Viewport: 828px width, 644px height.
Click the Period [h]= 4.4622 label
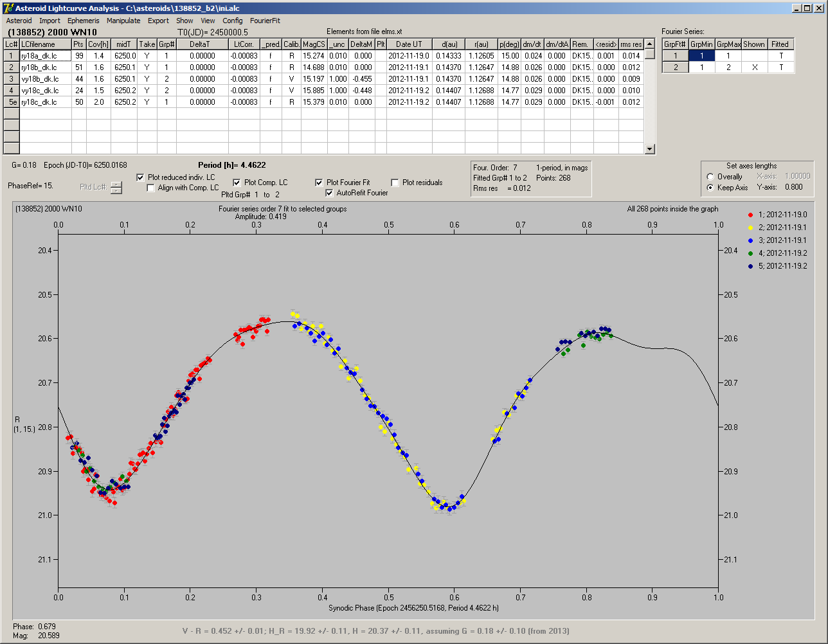pos(232,165)
